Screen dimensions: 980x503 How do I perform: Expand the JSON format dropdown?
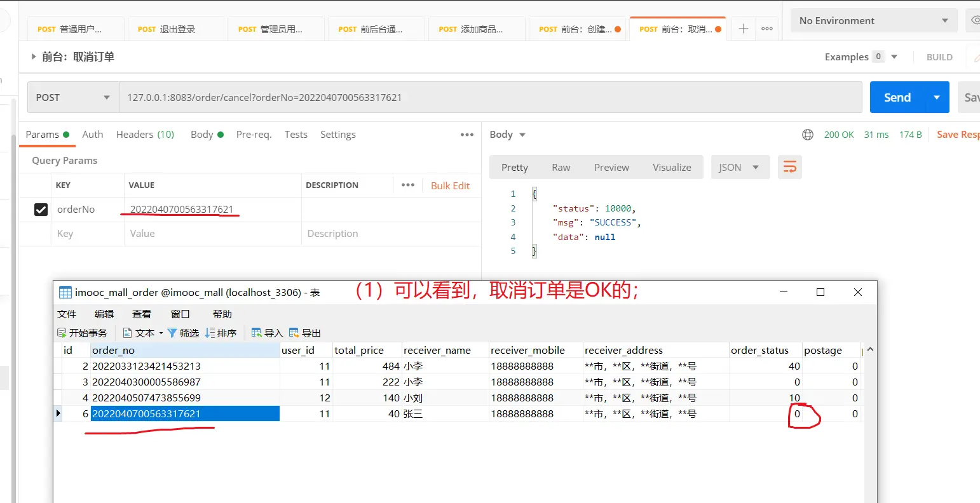pos(740,168)
